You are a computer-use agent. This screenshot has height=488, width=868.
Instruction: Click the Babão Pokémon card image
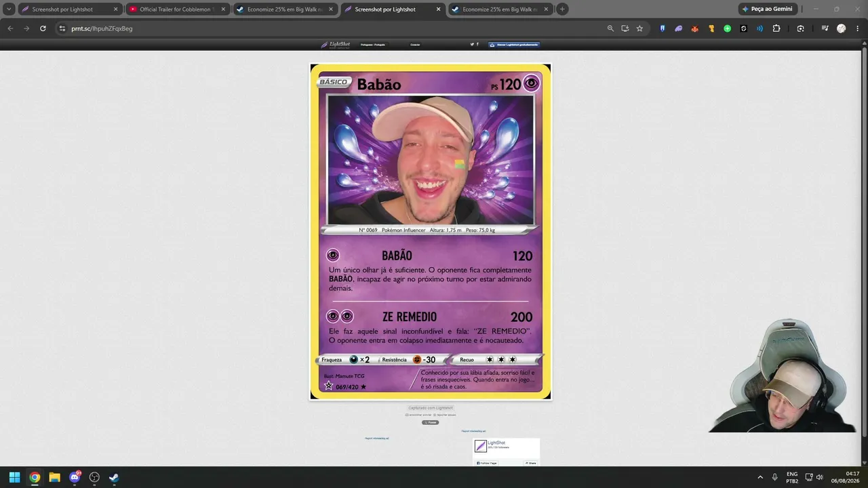point(431,232)
